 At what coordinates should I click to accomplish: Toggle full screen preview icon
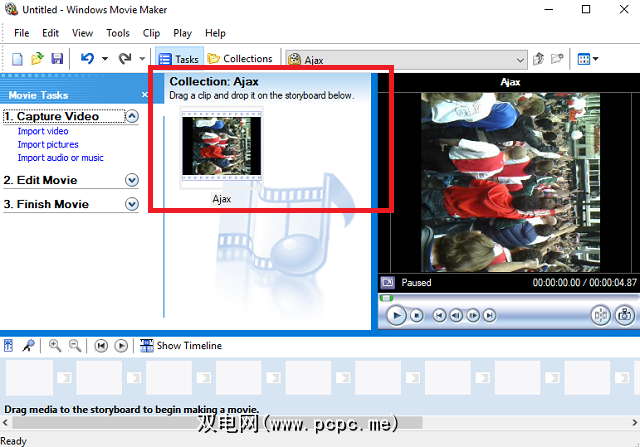click(x=387, y=282)
